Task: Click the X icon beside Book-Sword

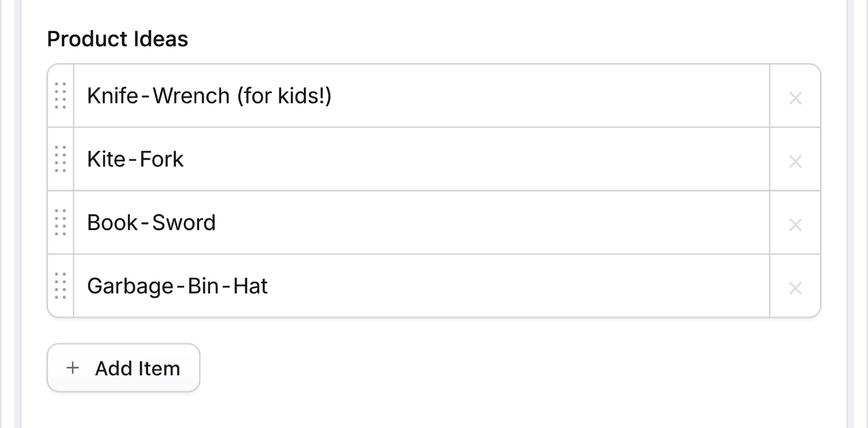Action: pos(795,224)
